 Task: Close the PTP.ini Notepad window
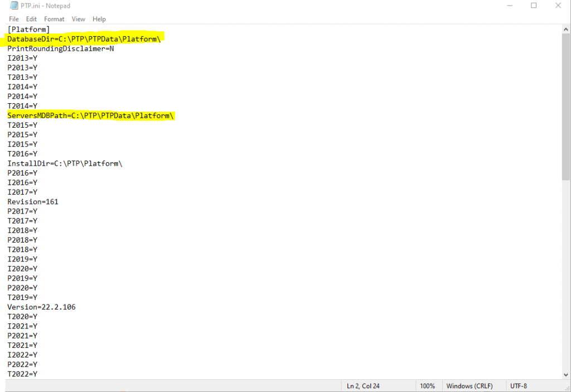pyautogui.click(x=559, y=6)
